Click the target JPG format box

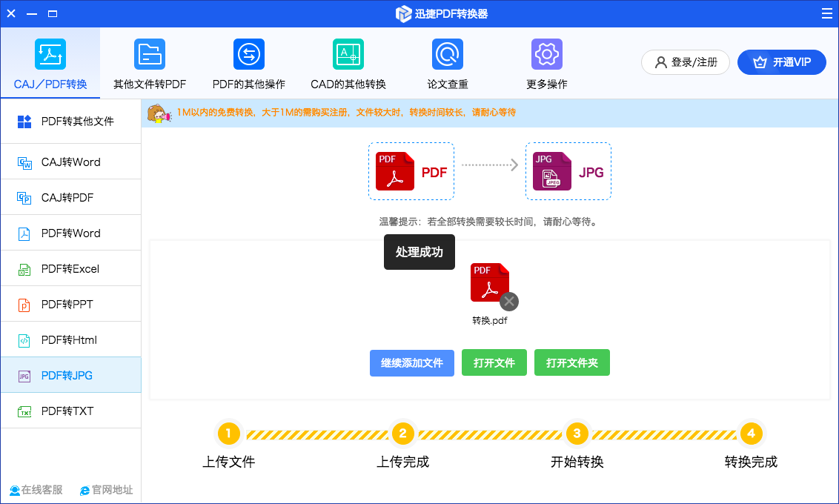568,171
